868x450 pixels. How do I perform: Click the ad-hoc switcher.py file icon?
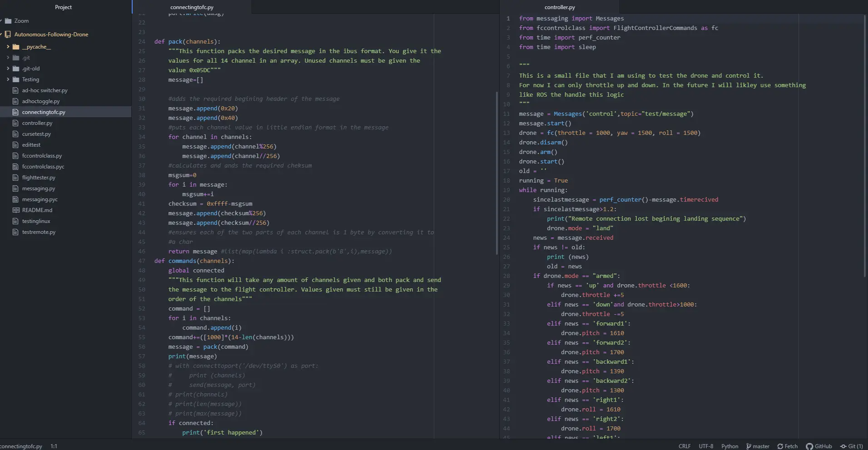[16, 90]
